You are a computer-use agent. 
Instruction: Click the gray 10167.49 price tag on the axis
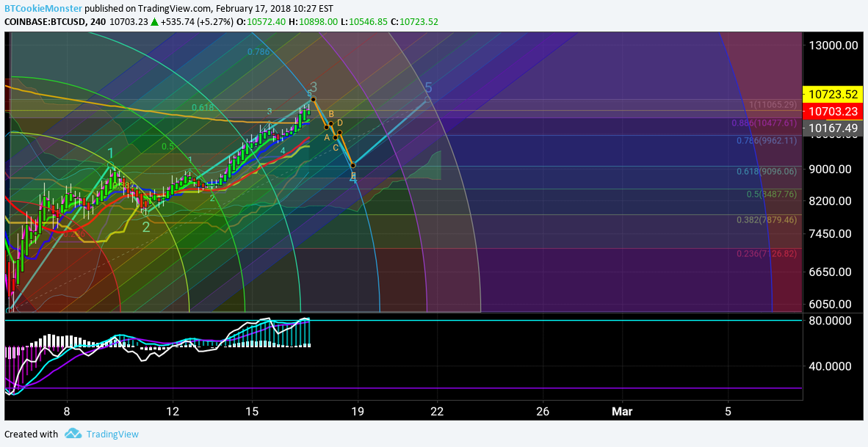tap(833, 128)
